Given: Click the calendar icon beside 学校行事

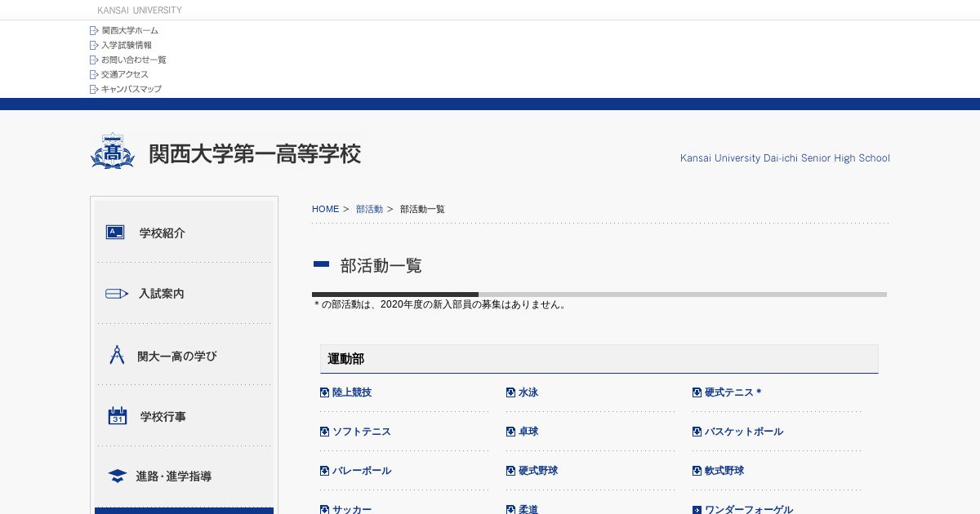Looking at the screenshot, I should [x=118, y=416].
